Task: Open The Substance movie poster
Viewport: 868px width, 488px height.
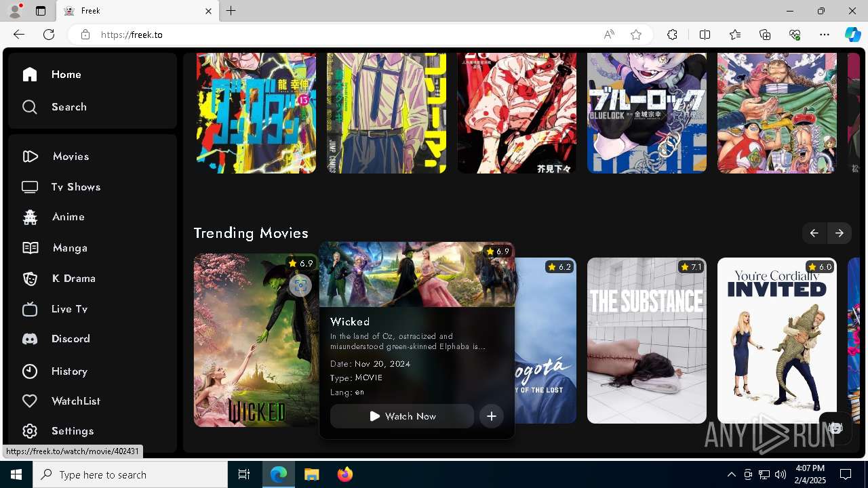Action: (647, 340)
